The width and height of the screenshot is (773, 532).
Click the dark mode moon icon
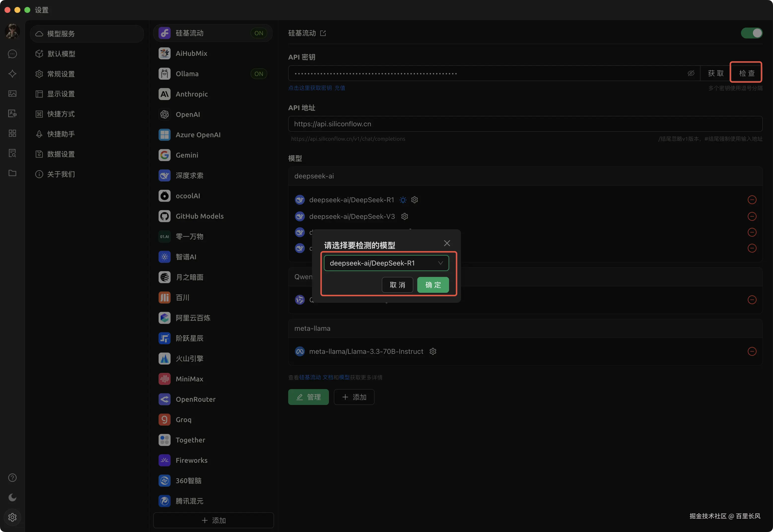coord(12,497)
